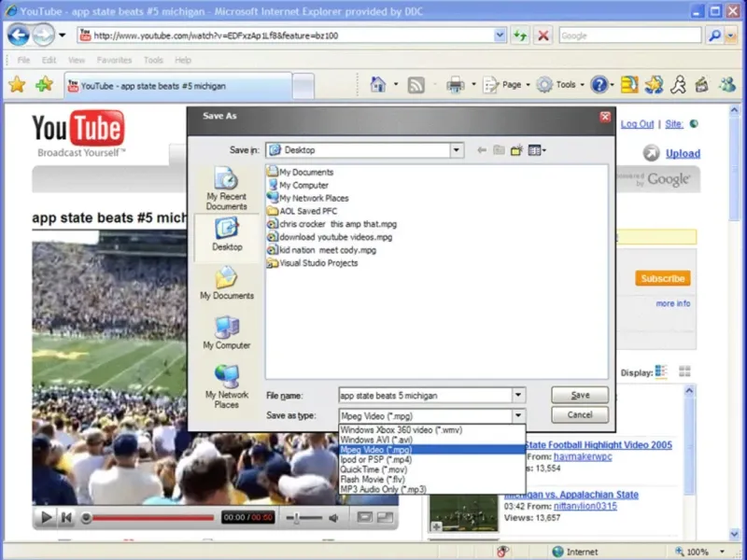Open Michigan vs. Appalachian State video link
The height and width of the screenshot is (560, 747).
point(571,495)
